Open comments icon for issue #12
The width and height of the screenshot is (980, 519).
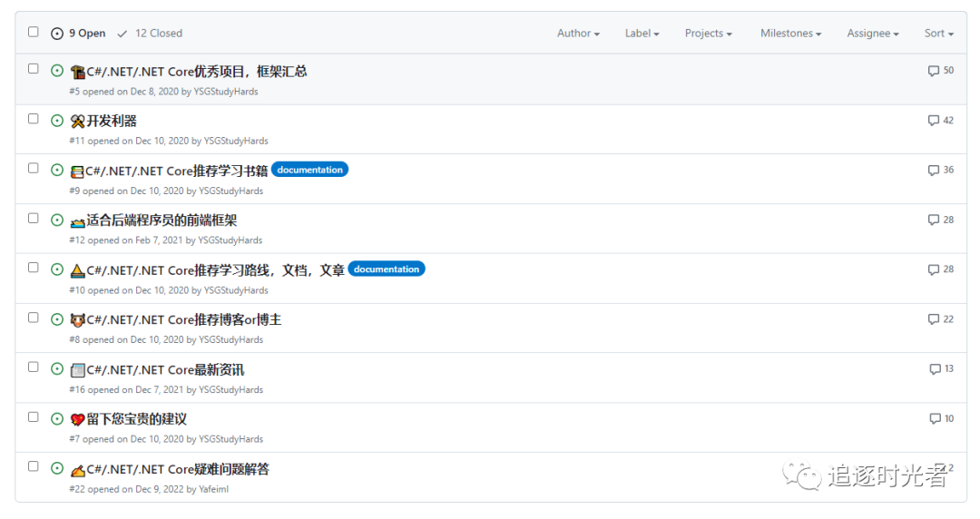click(x=933, y=220)
